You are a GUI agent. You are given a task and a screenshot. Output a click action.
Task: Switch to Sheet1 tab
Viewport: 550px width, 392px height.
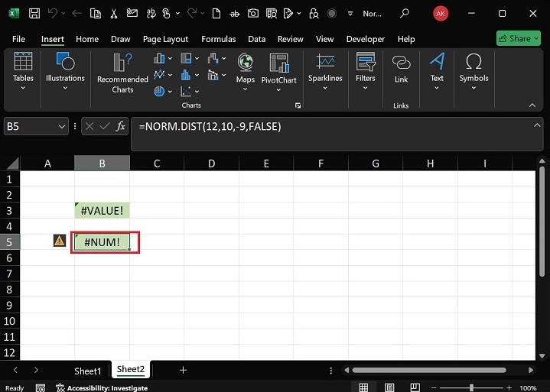click(x=87, y=371)
